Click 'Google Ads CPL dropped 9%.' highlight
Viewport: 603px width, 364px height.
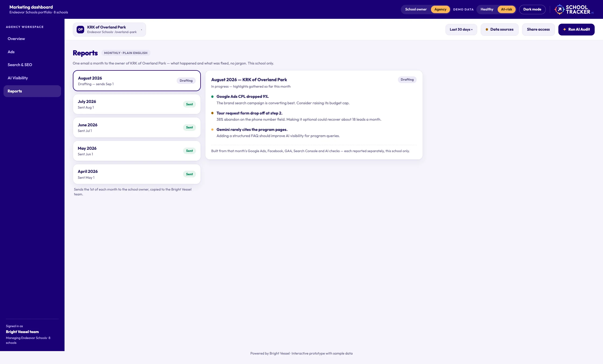[243, 97]
